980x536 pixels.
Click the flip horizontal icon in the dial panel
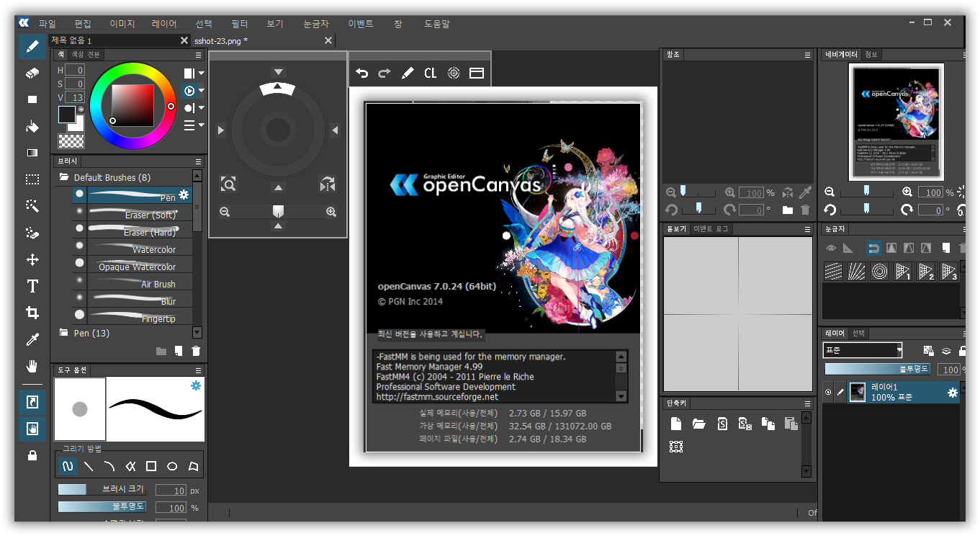coord(328,184)
